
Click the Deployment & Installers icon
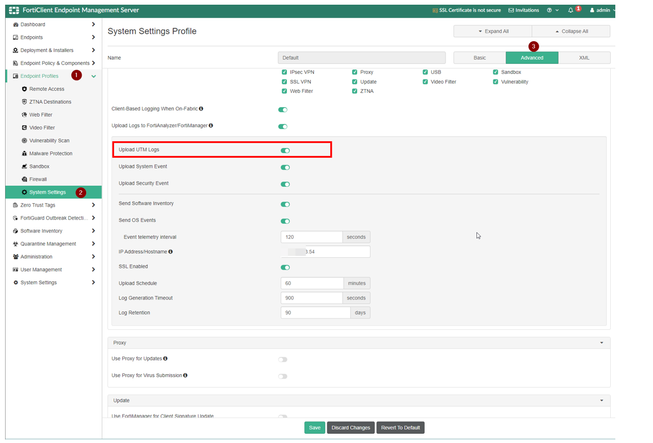tap(15, 50)
